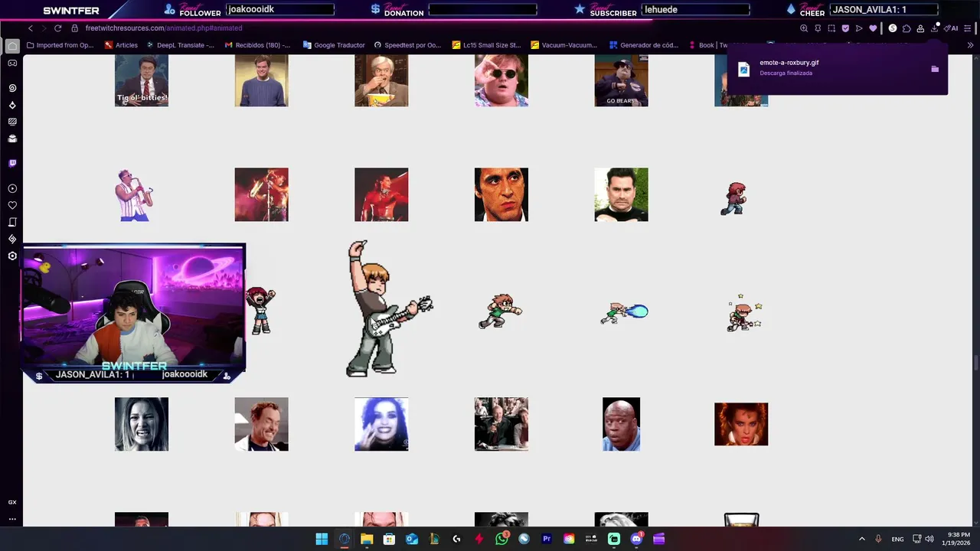The width and height of the screenshot is (980, 551).
Task: Open GX Control icon at sidebar bottom
Action: [x=12, y=502]
